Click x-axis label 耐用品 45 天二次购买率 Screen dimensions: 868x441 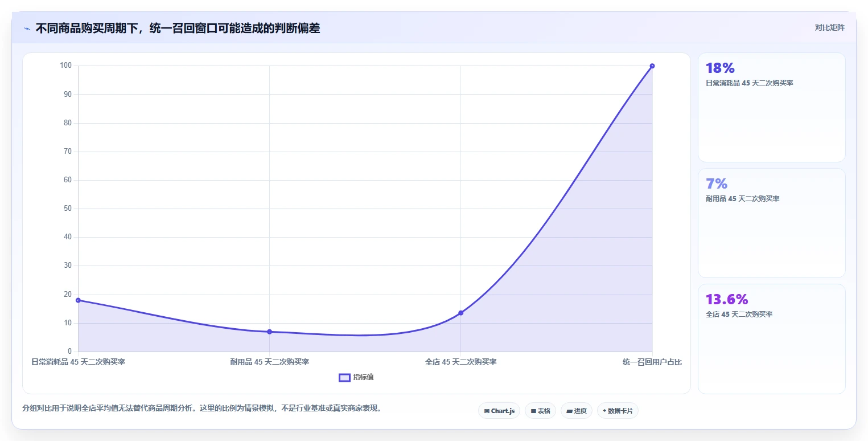pos(269,362)
